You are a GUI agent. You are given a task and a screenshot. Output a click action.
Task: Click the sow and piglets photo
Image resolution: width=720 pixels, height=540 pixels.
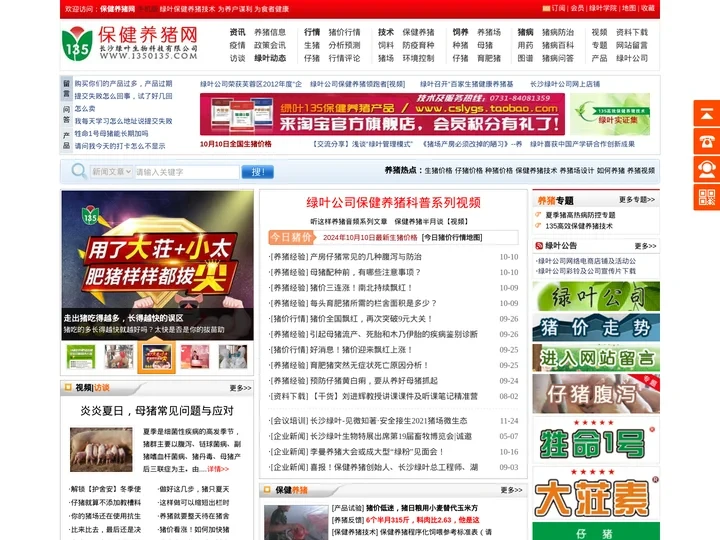[x=101, y=450]
